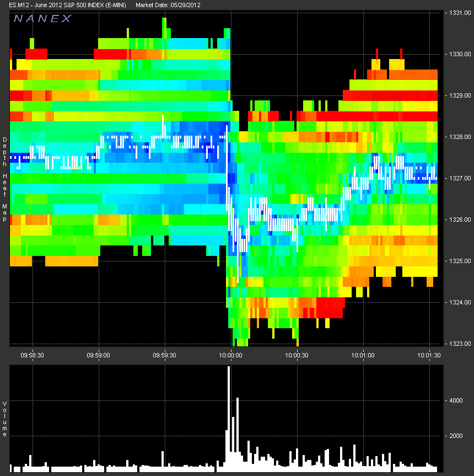Click the vertical Depth Heat Map axis title

[x=4, y=179]
